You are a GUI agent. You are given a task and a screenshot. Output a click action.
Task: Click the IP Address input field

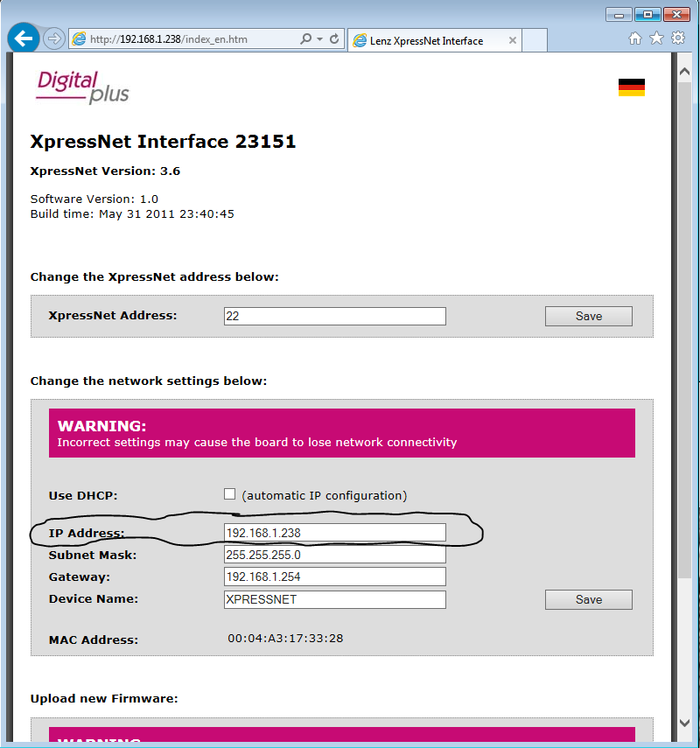point(334,532)
